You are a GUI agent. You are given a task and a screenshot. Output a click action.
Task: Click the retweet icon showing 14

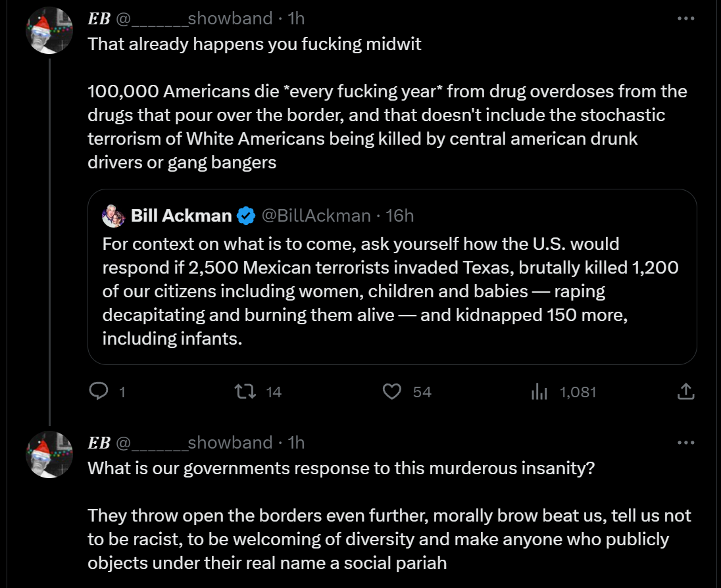click(245, 392)
